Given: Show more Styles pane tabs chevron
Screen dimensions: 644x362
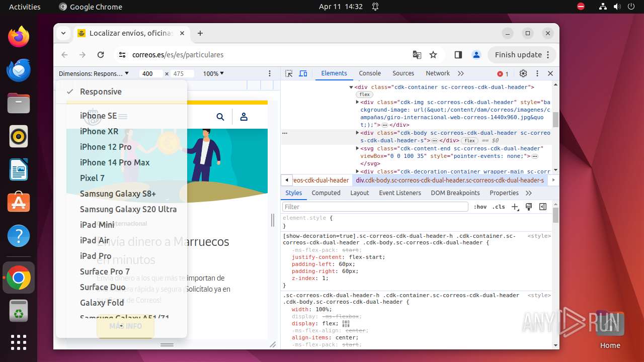Looking at the screenshot, I should 529,193.
